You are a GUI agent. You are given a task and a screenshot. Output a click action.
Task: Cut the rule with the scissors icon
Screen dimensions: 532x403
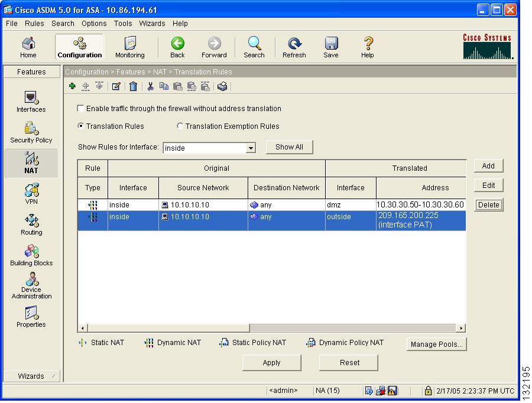coord(150,86)
